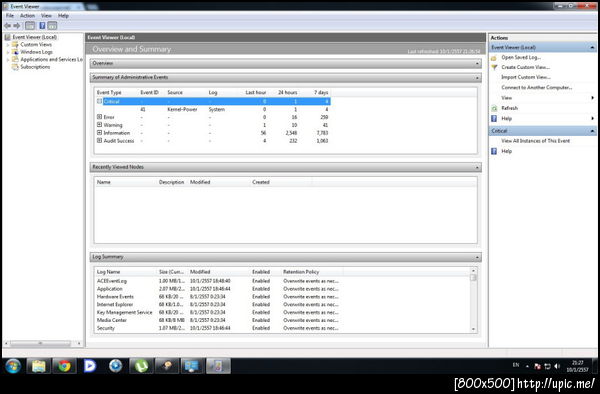Click the 7 days column header
The height and width of the screenshot is (394, 600).
pos(321,93)
